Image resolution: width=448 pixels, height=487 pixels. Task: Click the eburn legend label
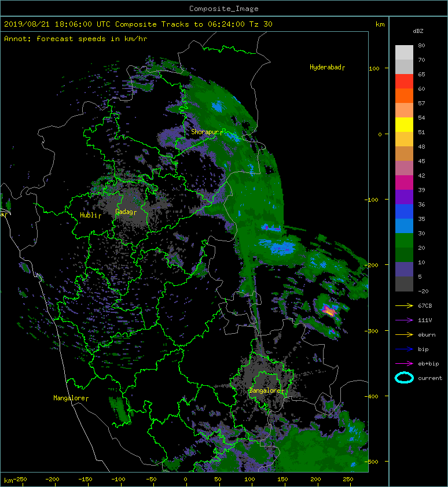coord(427,335)
